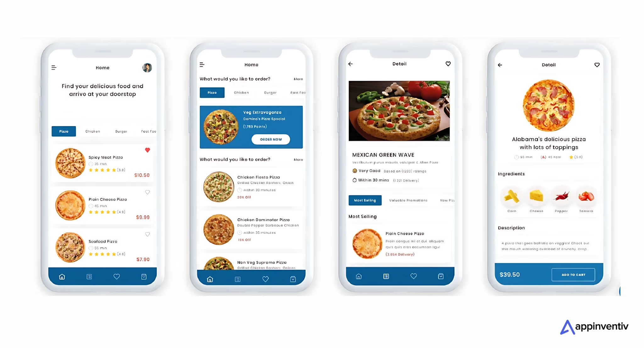
Task: Tap the Valuable Promotions tab on detail screen
Action: pyautogui.click(x=408, y=200)
